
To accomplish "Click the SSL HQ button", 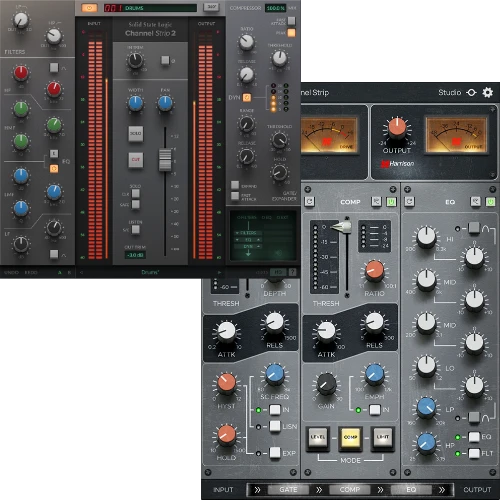I will (x=278, y=272).
